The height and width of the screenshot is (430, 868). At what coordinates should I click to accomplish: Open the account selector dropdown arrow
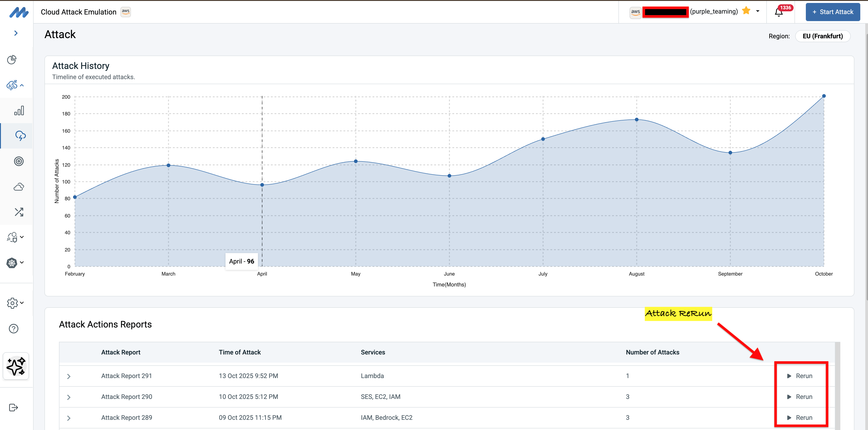coord(758,11)
